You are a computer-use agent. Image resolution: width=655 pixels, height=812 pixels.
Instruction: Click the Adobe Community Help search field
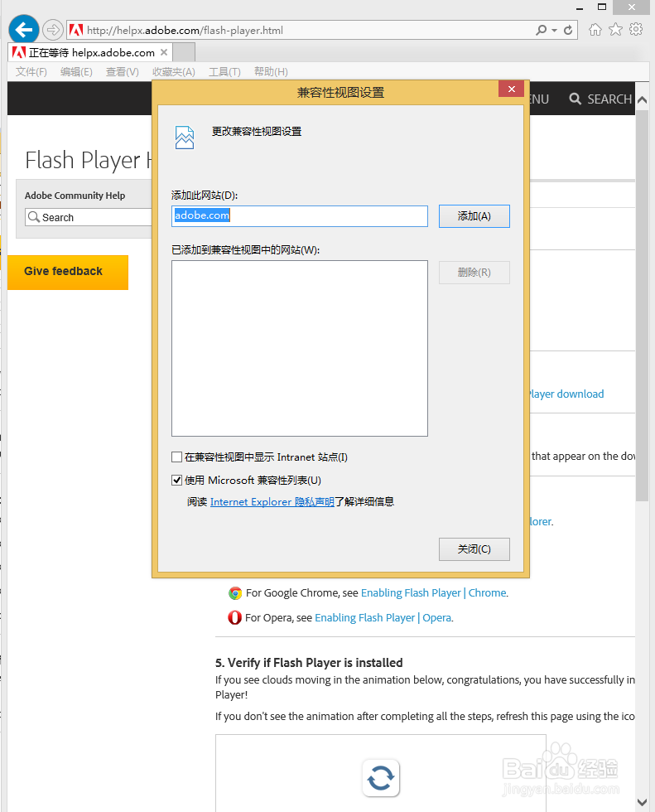[x=88, y=217]
